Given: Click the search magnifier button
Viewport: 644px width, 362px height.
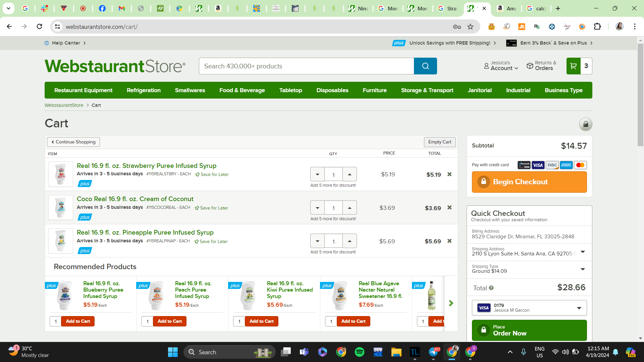Looking at the screenshot, I should (425, 66).
